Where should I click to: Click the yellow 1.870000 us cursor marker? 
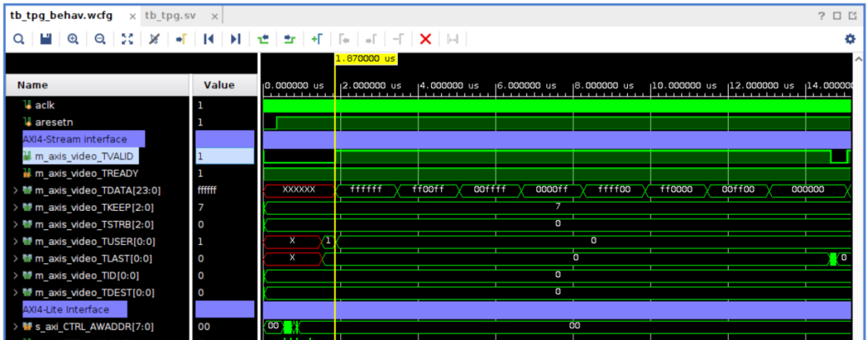point(365,59)
